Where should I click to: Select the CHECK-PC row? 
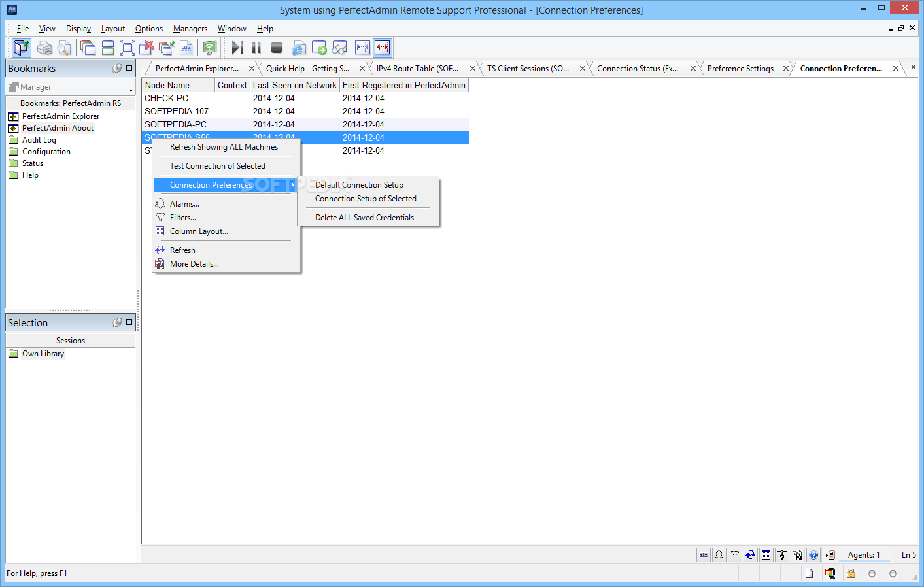pyautogui.click(x=305, y=99)
